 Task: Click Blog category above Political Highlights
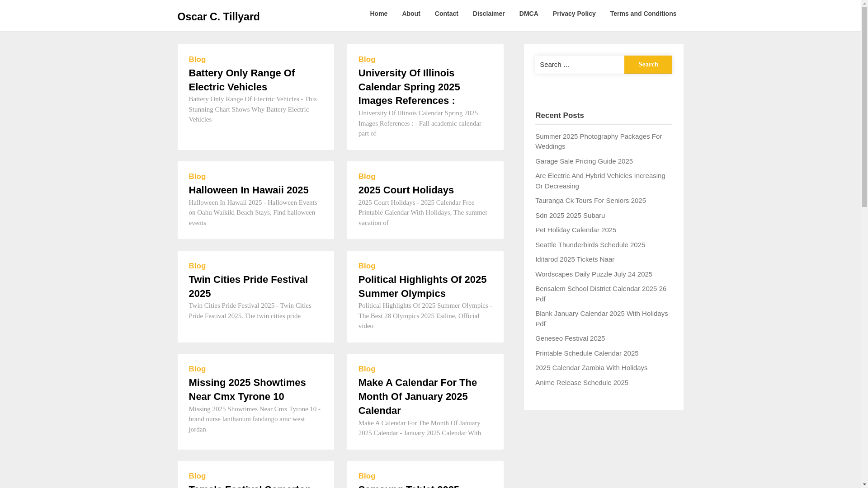tap(367, 266)
